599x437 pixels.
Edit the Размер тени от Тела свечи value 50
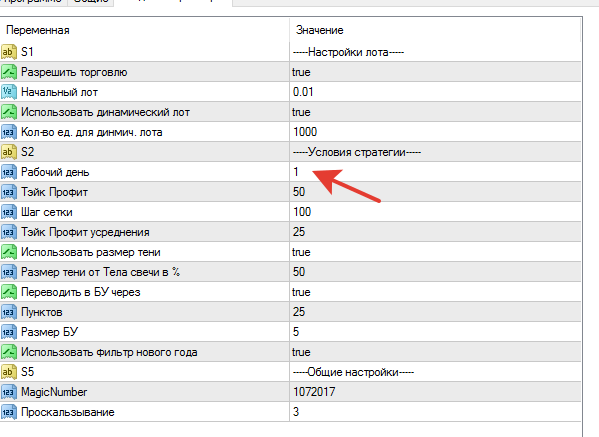tap(299, 272)
